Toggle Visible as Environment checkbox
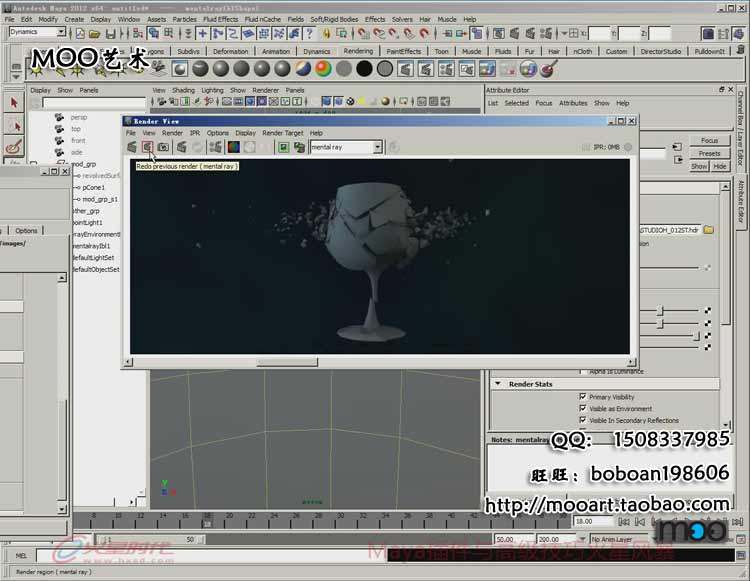This screenshot has height=581, width=750. 583,408
